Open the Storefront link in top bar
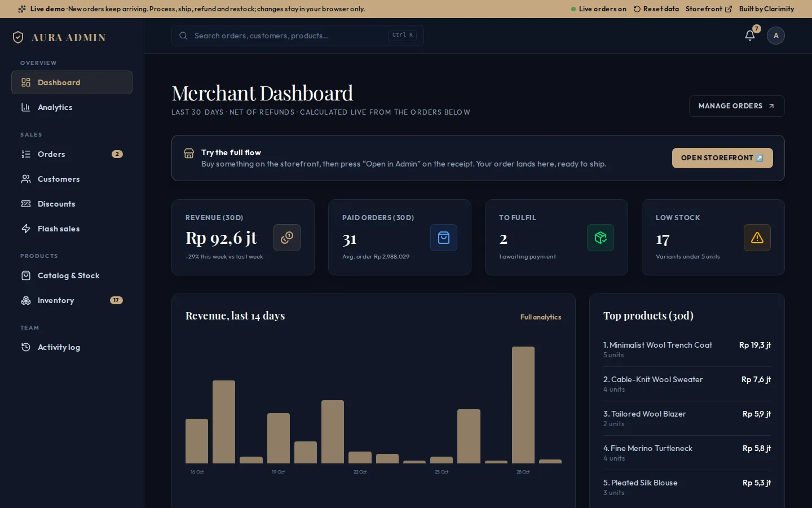The image size is (812, 508). point(709,9)
